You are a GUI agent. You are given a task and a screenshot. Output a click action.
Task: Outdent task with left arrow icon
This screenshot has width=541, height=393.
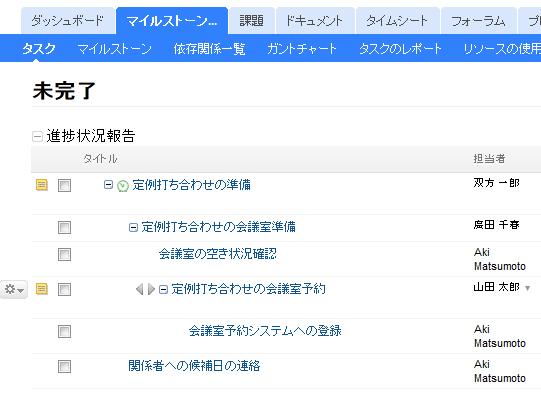pyautogui.click(x=139, y=289)
